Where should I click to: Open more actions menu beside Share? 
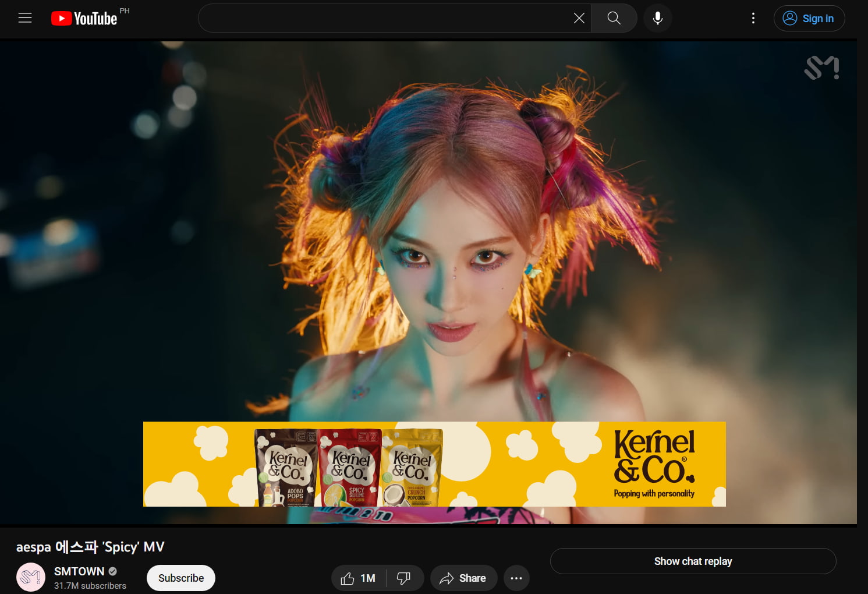pos(516,578)
